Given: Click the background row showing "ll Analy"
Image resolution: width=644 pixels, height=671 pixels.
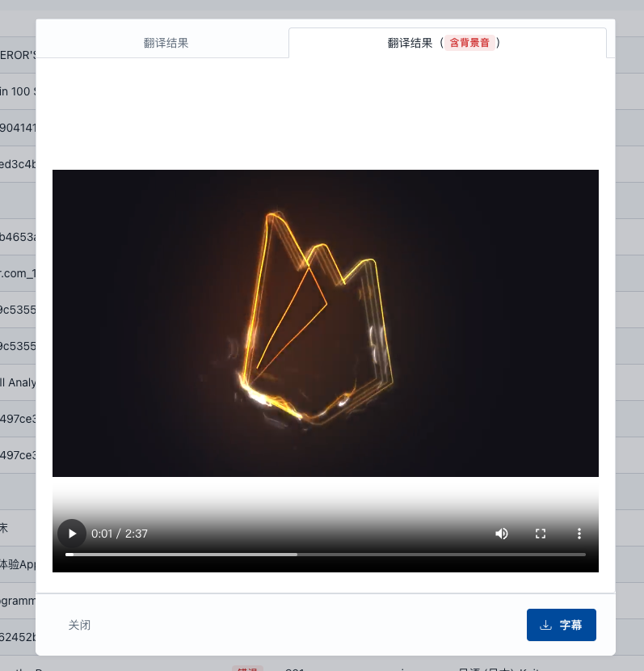Looking at the screenshot, I should (x=17, y=382).
